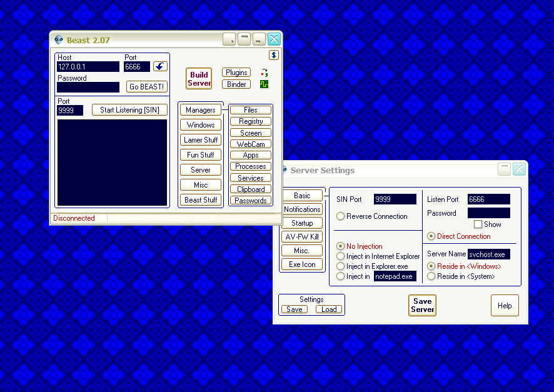
Task: Click the Go BEAST! button
Action: point(146,86)
